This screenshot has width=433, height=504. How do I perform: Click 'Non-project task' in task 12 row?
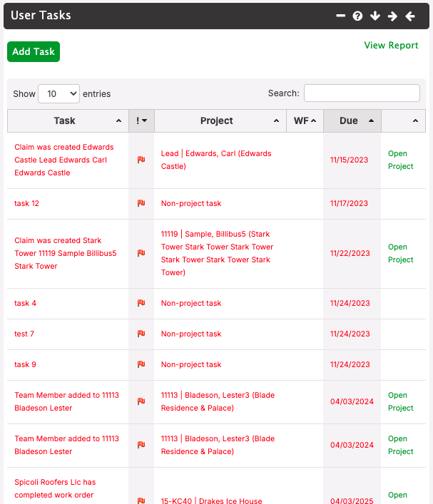click(191, 203)
